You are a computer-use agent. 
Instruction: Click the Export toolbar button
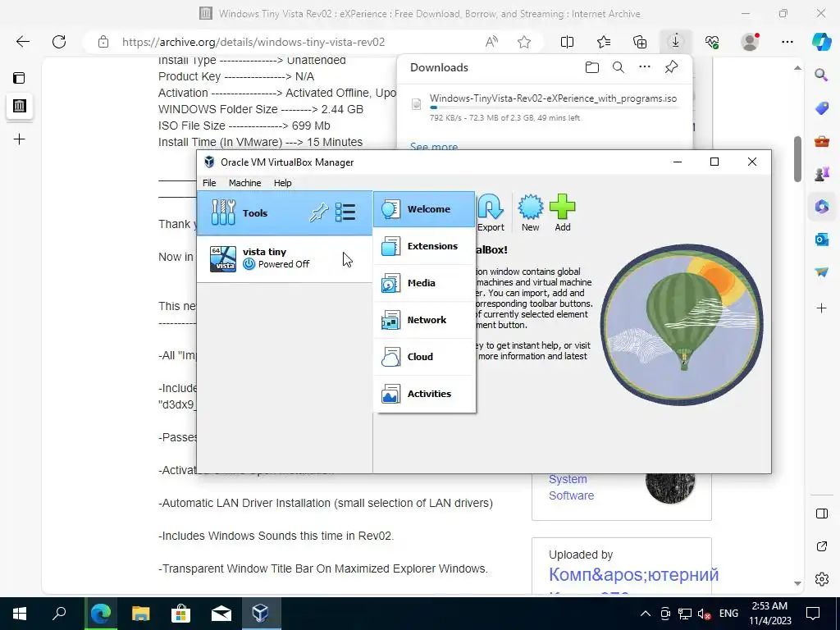pos(491,213)
